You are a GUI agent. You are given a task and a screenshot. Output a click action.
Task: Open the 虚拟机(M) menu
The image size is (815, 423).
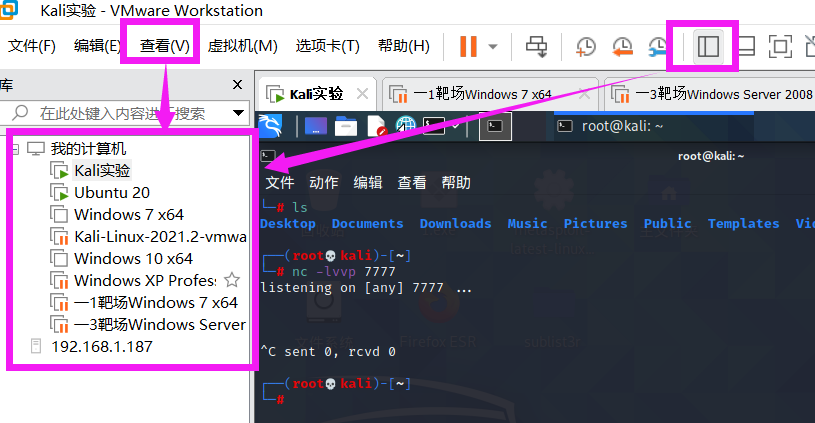coord(243,46)
